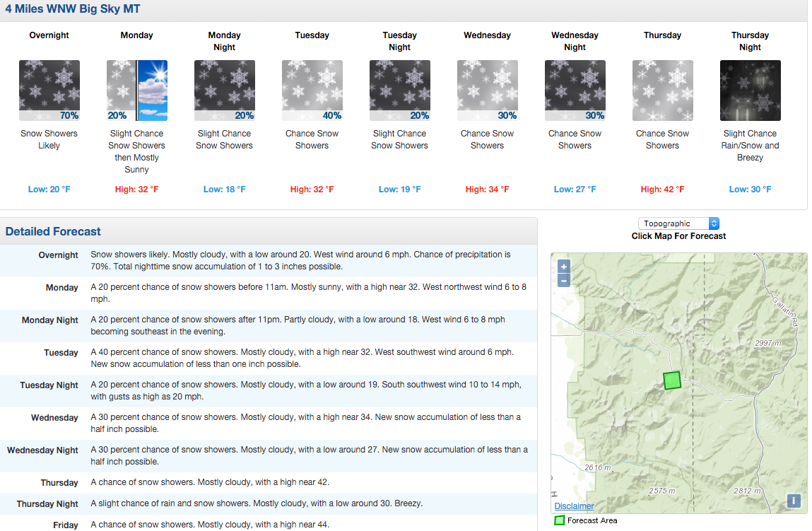
Task: Select the Monday Night snow showers icon
Action: click(x=224, y=91)
